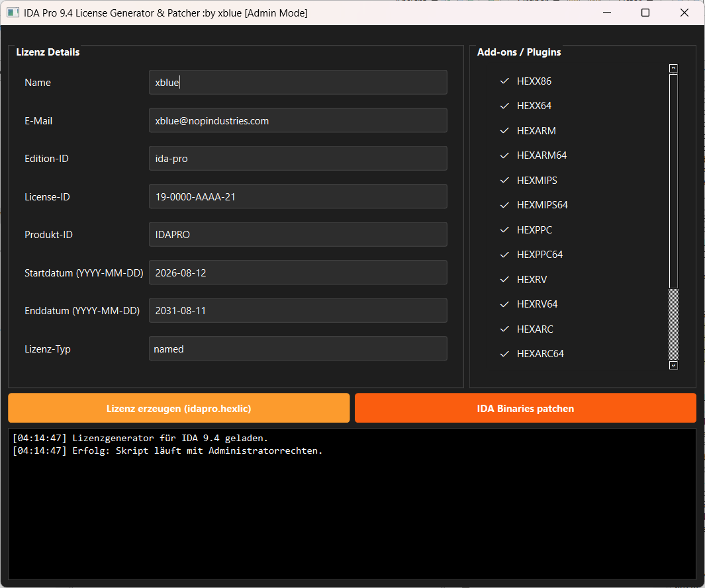
Task: Toggle the HEXX64 add-on checkbox
Action: pos(504,106)
